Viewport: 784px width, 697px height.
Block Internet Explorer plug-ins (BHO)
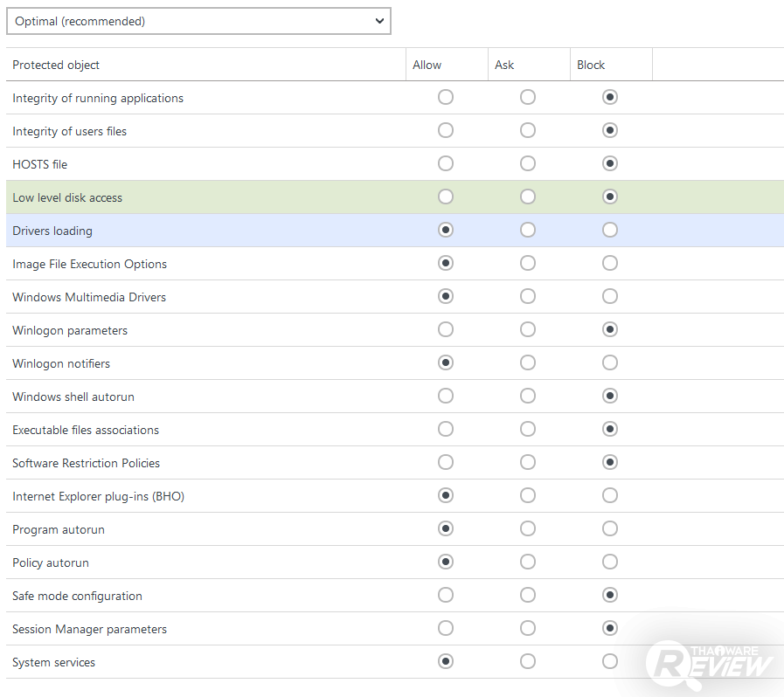610,495
